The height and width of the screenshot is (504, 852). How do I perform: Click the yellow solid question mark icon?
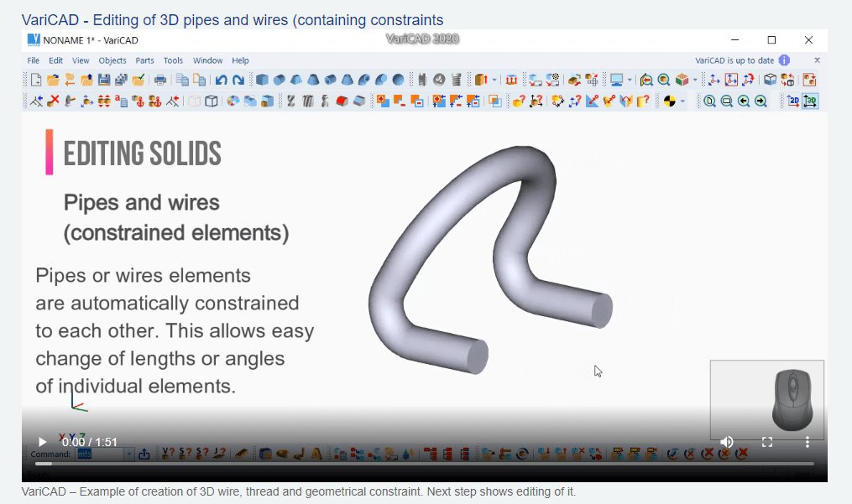[519, 101]
